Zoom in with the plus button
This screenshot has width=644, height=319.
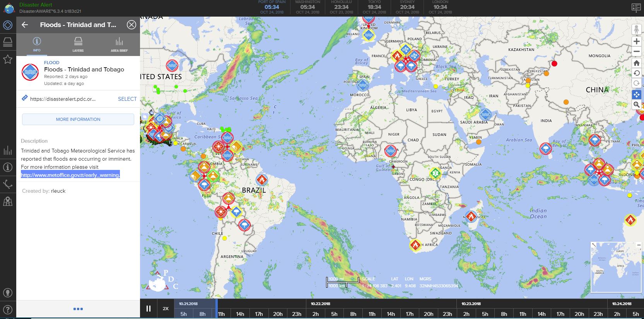[636, 41]
